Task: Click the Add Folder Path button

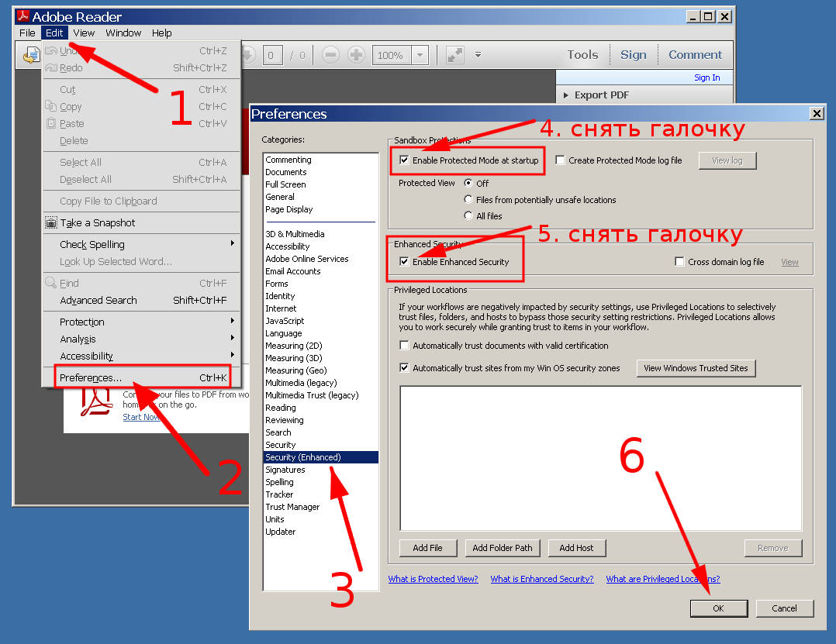Action: coord(503,548)
